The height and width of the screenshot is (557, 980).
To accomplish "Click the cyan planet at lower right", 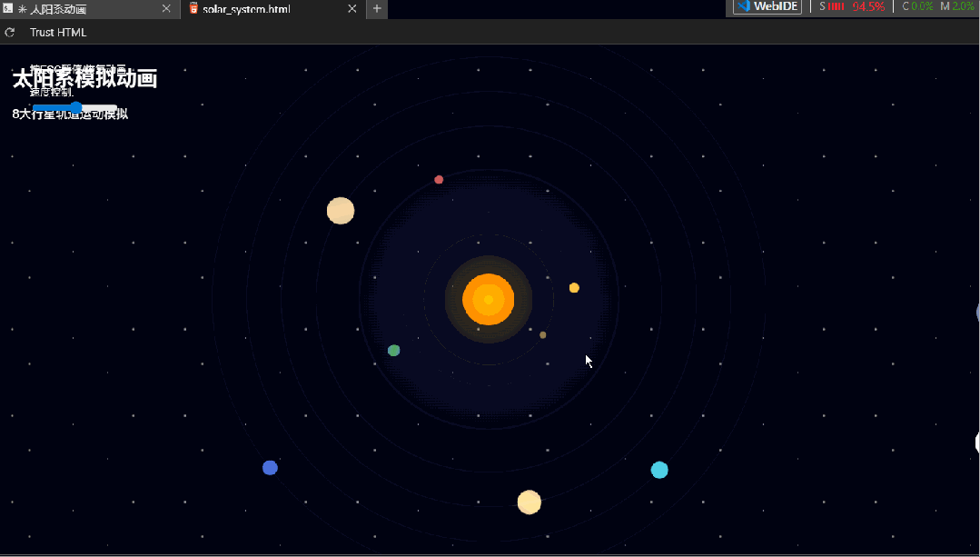I will pyautogui.click(x=659, y=470).
